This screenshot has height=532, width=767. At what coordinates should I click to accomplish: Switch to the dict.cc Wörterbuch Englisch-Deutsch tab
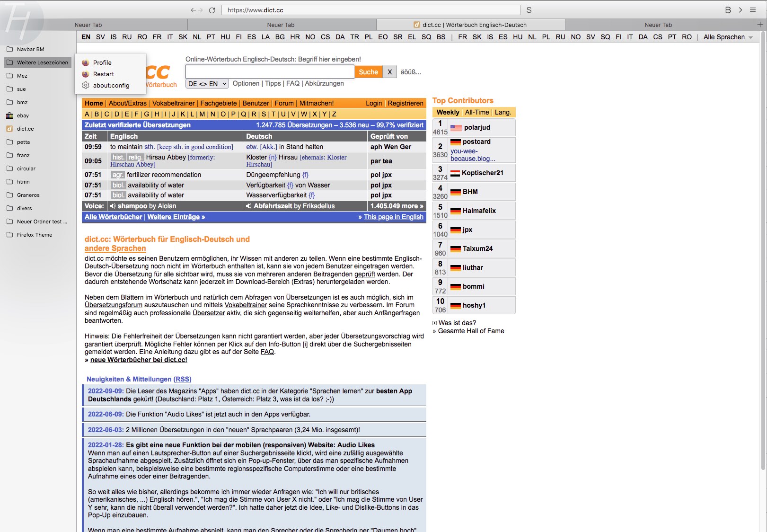point(471,25)
